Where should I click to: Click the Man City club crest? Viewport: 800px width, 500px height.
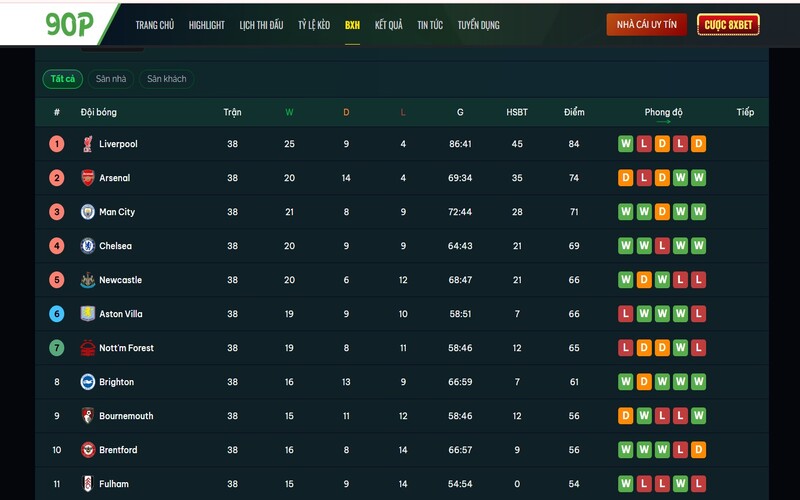point(88,212)
